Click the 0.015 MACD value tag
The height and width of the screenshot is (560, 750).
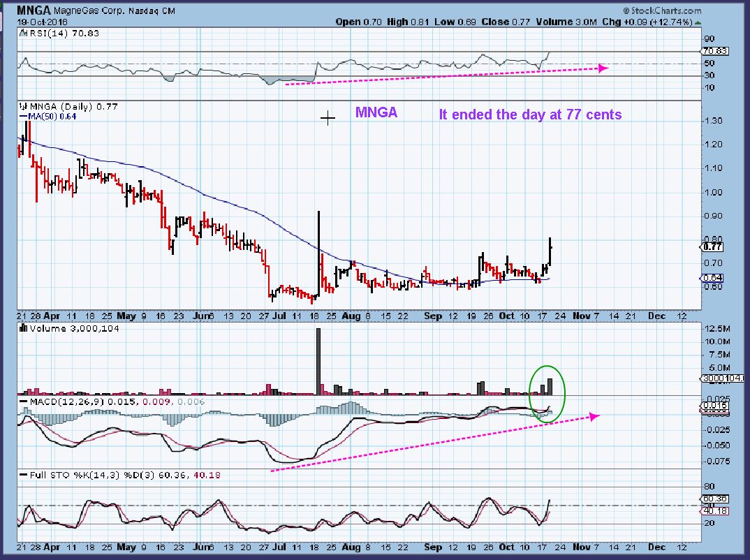[x=715, y=406]
